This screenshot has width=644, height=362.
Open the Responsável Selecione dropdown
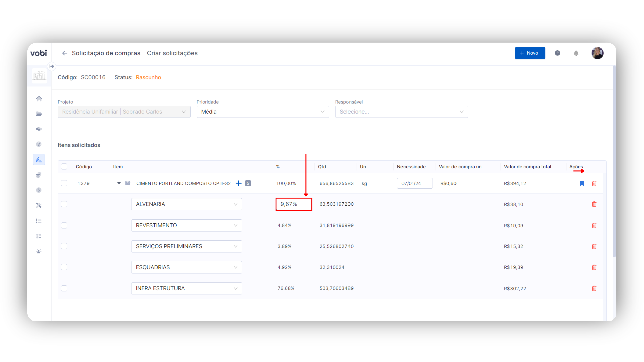point(401,112)
